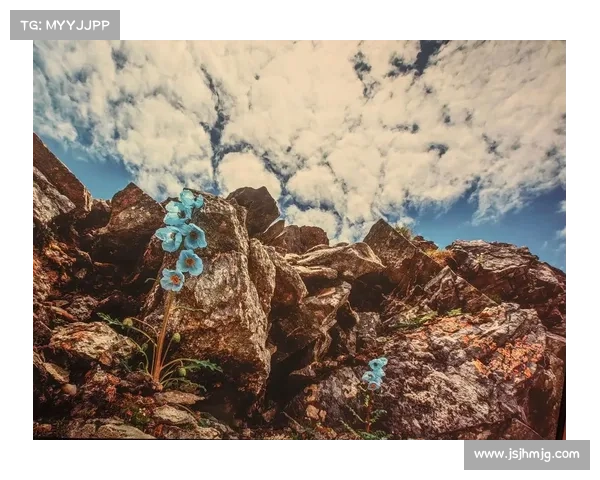Click the long stem of the tall blue flower
Viewport: 600px width, 480px height.
pos(161,335)
